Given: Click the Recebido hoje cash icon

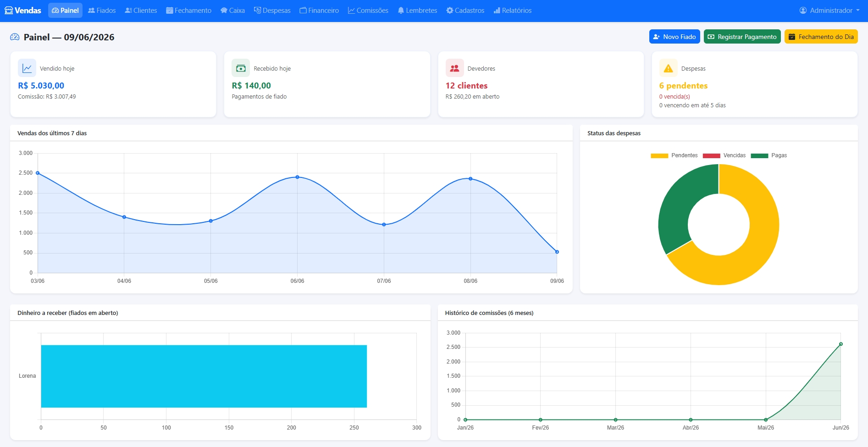Looking at the screenshot, I should pos(241,68).
